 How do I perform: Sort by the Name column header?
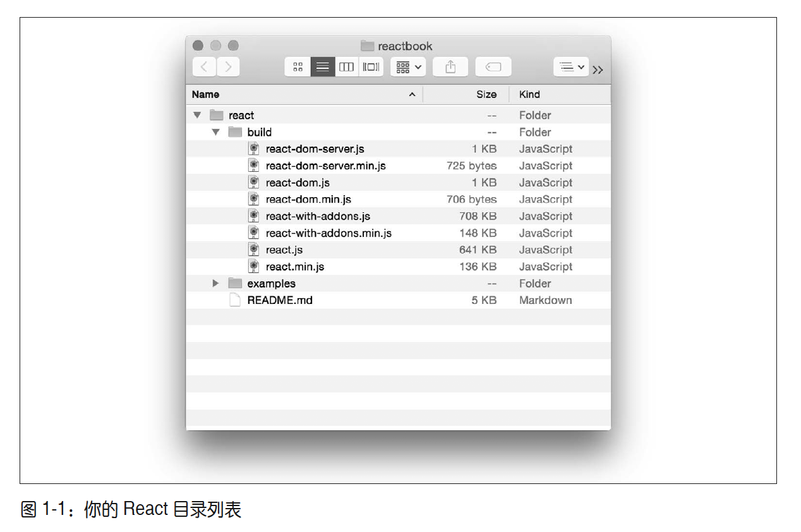pyautogui.click(x=304, y=95)
